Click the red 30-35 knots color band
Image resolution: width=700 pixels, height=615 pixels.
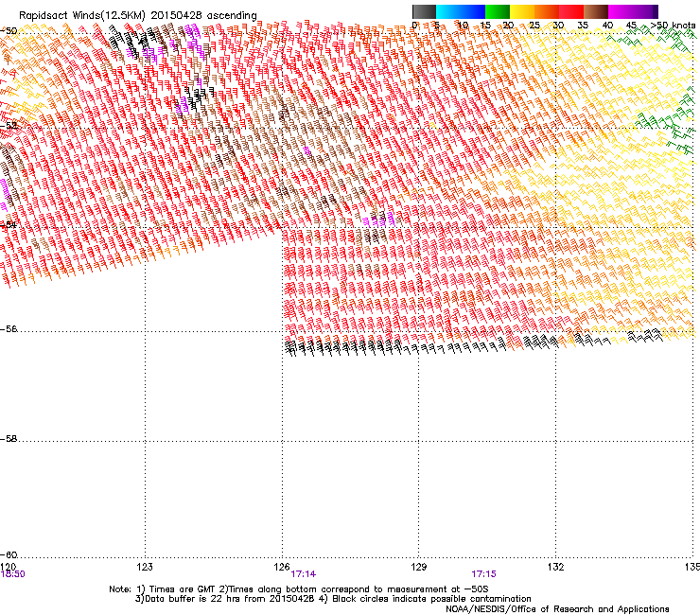(x=571, y=11)
